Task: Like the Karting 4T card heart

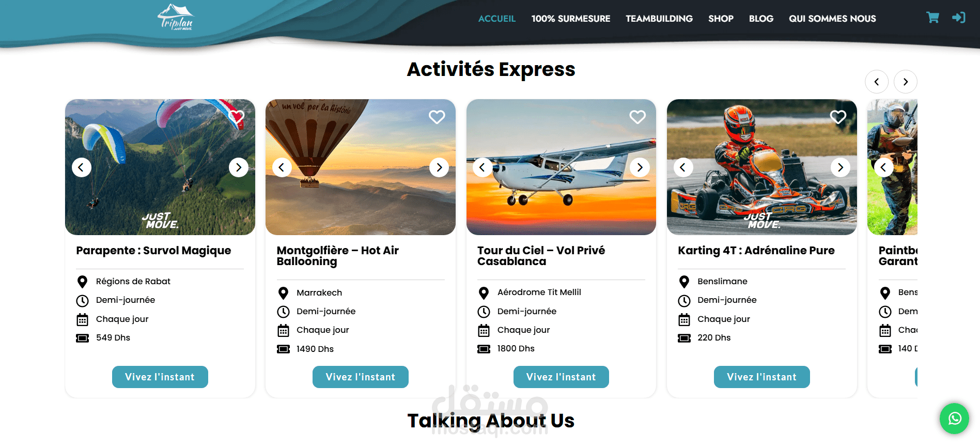Action: point(838,117)
